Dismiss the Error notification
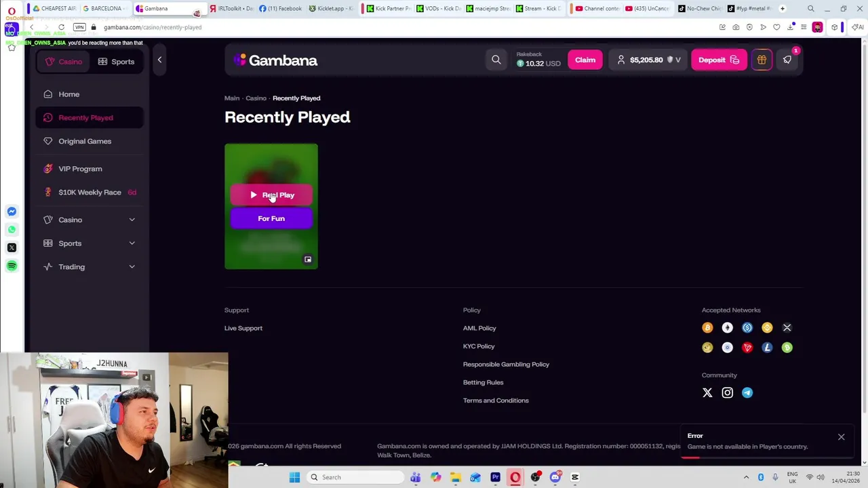This screenshot has width=868, height=488. [x=841, y=437]
